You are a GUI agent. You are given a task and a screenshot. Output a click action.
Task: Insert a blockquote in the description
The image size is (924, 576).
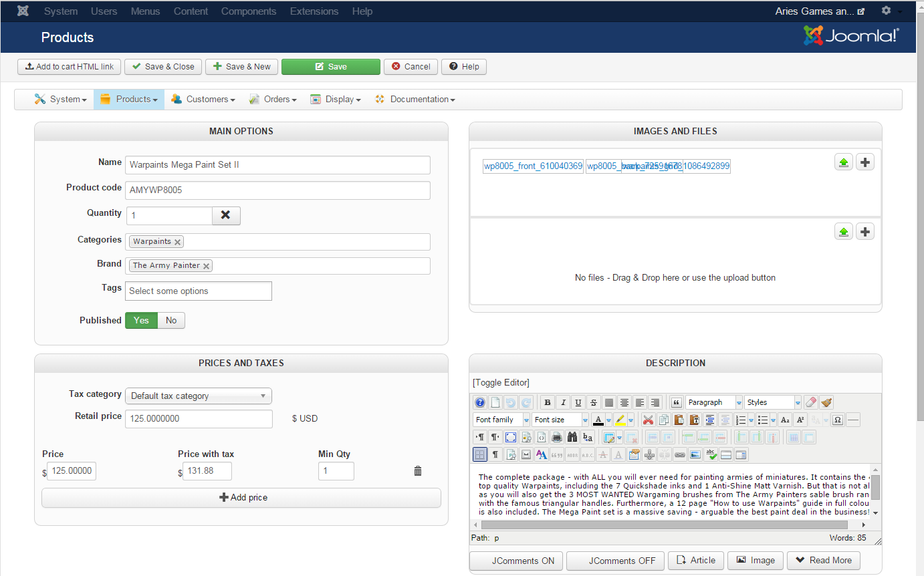[677, 402]
